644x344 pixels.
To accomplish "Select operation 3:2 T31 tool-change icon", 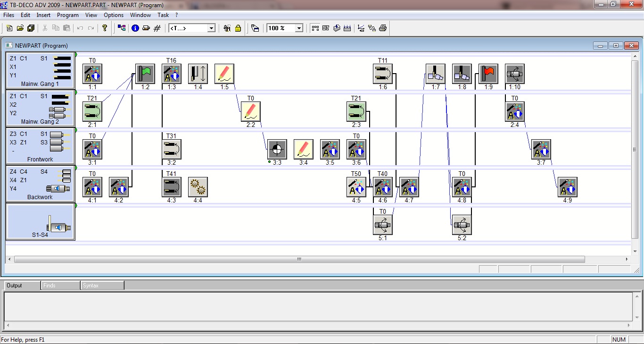I will 172,150.
